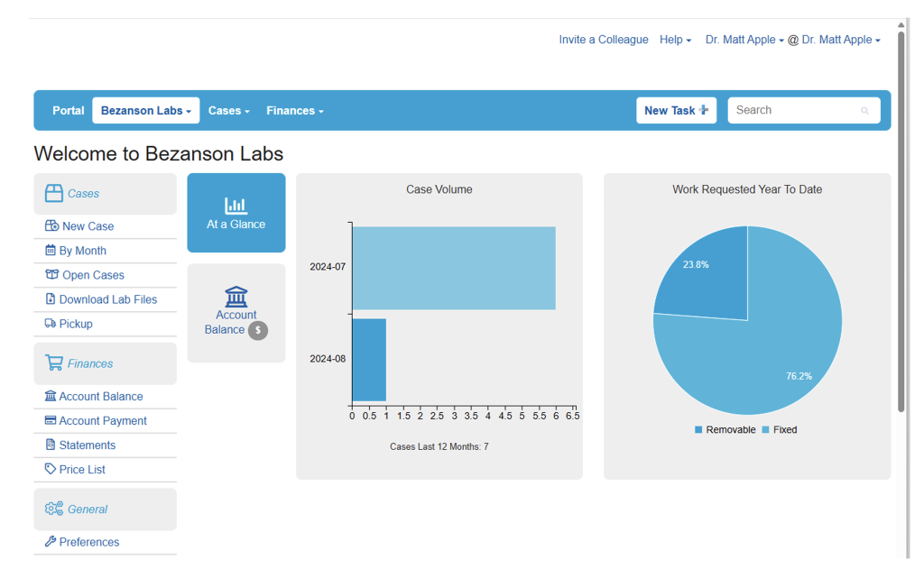This screenshot has width=924, height=569.
Task: Expand the Bezanson Labs dropdown
Action: click(145, 111)
